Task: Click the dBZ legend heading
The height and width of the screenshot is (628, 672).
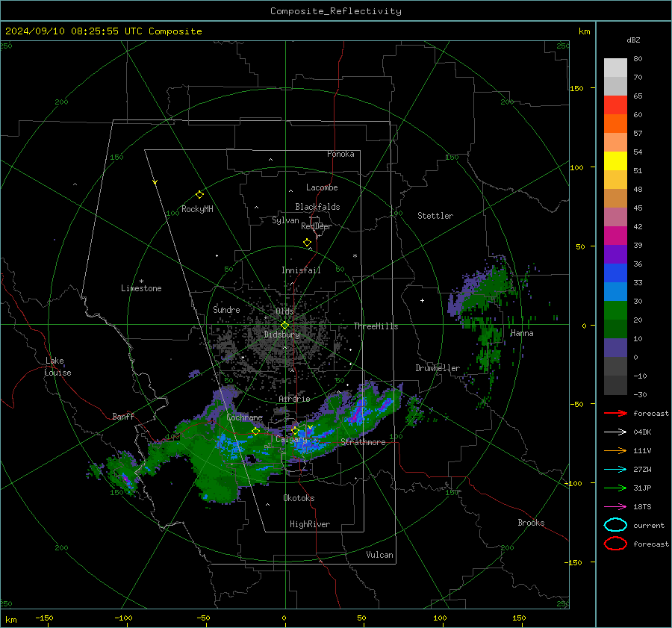Action: tap(633, 40)
